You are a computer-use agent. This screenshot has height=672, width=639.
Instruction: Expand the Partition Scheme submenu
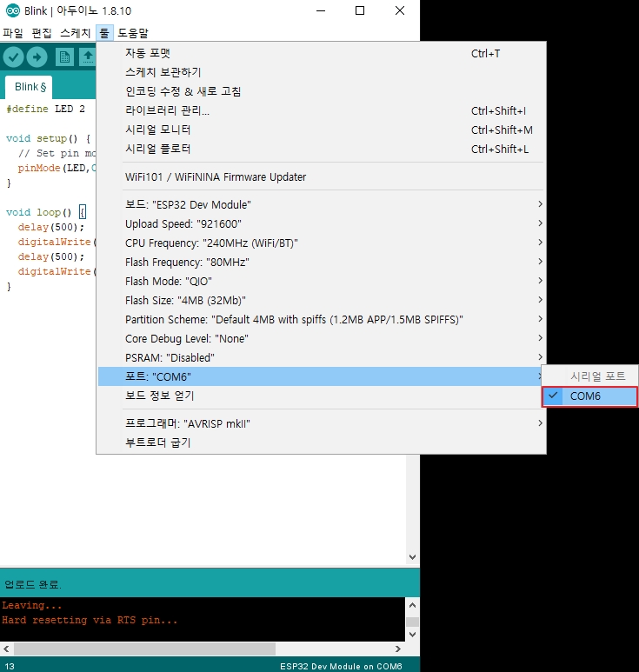coord(322,319)
